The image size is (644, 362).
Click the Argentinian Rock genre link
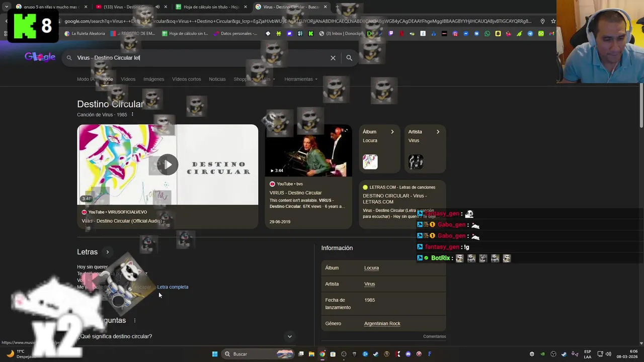point(382,324)
